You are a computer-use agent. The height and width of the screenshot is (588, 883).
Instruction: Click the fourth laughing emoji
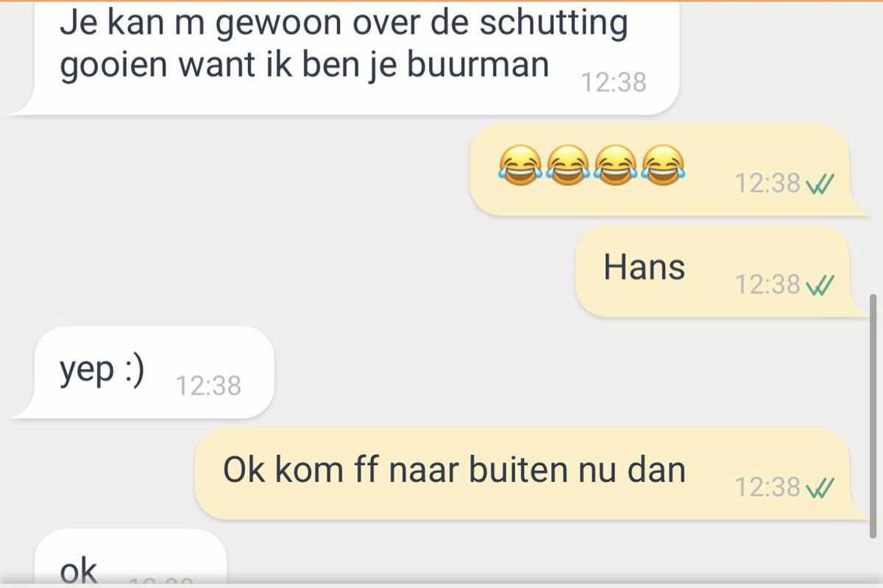(663, 163)
